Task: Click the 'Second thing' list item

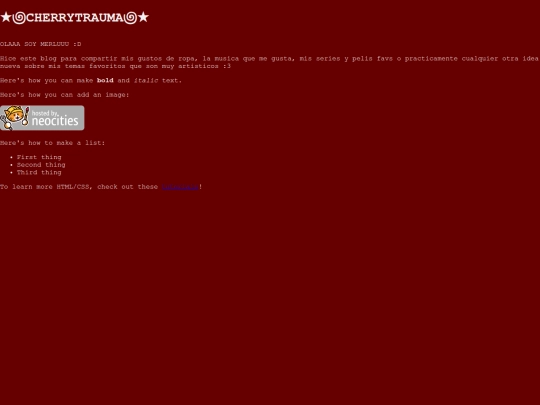Action: 41,165
